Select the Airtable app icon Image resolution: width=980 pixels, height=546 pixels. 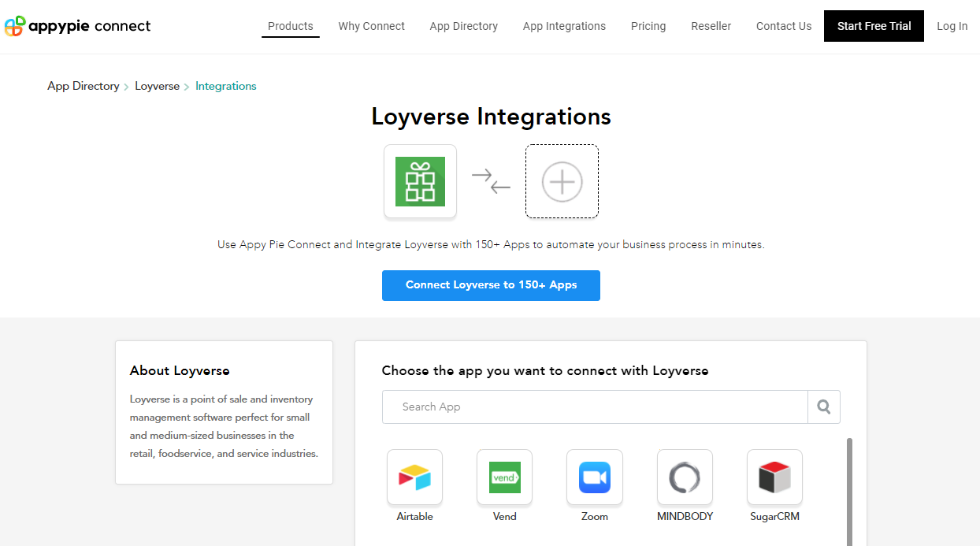coord(414,477)
